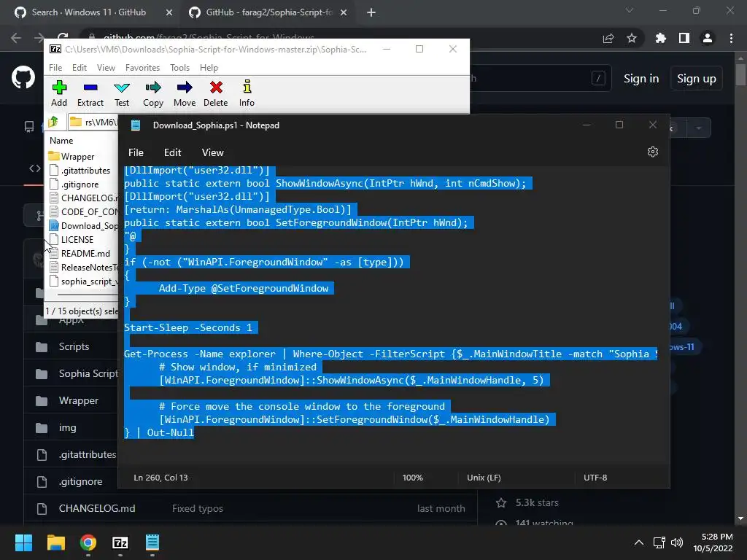
Task: Select .gitattributes file in 7-Zip list
Action: (86, 170)
